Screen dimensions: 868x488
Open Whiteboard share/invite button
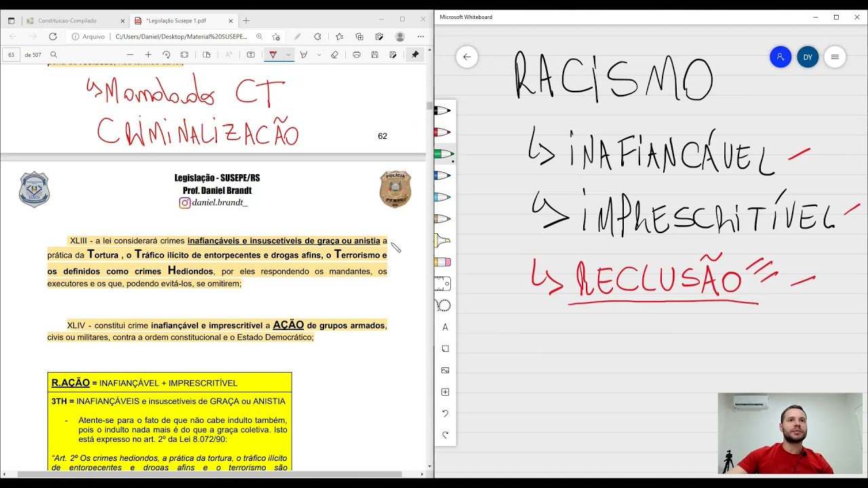click(x=781, y=57)
